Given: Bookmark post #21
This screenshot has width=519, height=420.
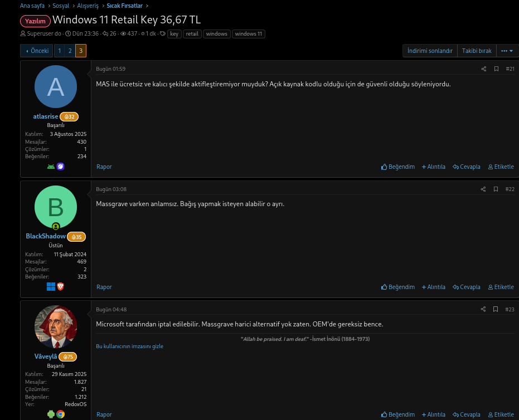Looking at the screenshot, I should click(496, 69).
